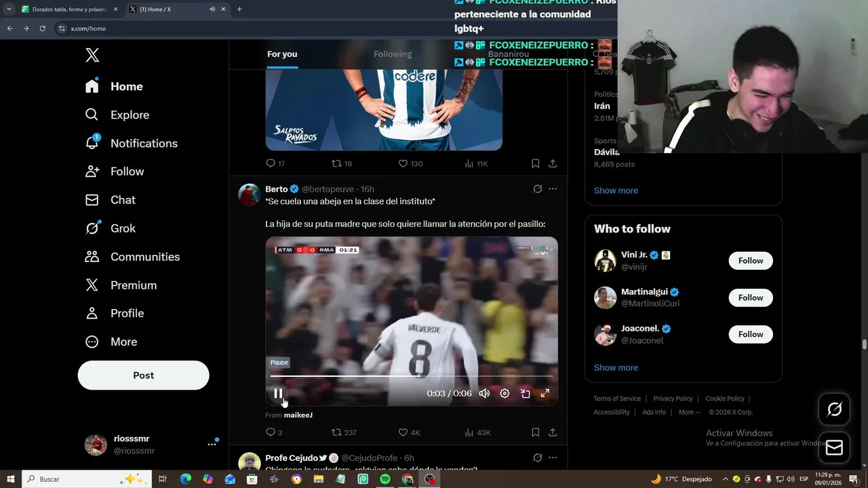Image resolution: width=868 pixels, height=488 pixels.
Task: Open Chat in sidebar
Action: pos(110,200)
